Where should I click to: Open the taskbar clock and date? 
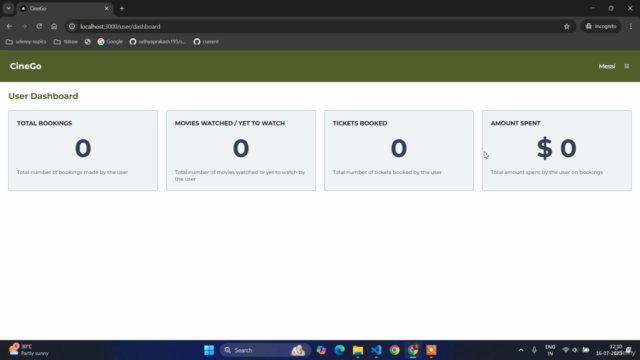tap(609, 350)
